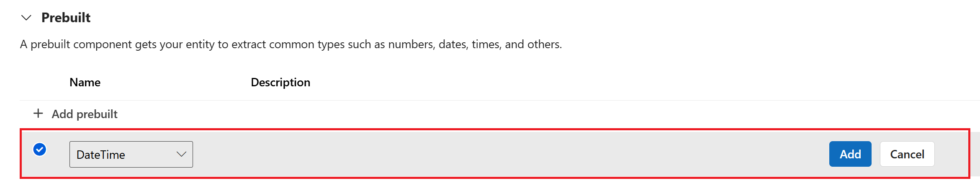Toggle the blue checkmark on the DateTime row

pos(40,150)
